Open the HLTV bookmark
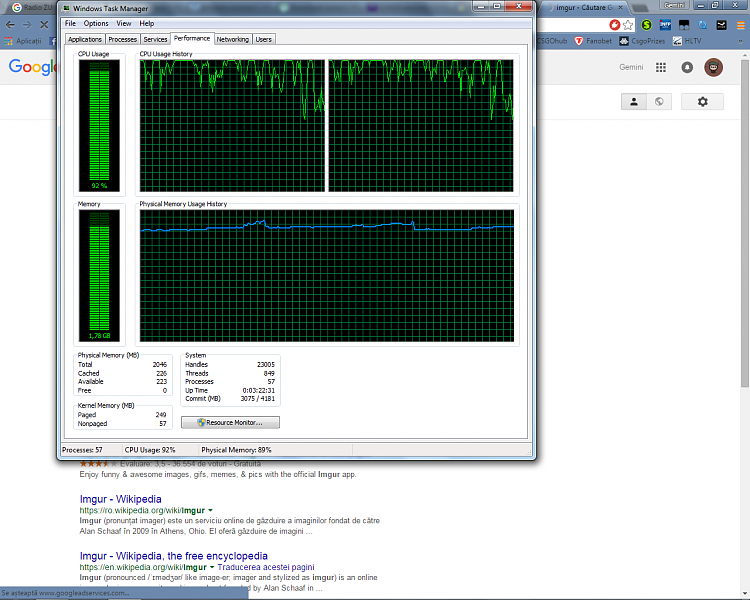This screenshot has height=600, width=750. [x=687, y=41]
